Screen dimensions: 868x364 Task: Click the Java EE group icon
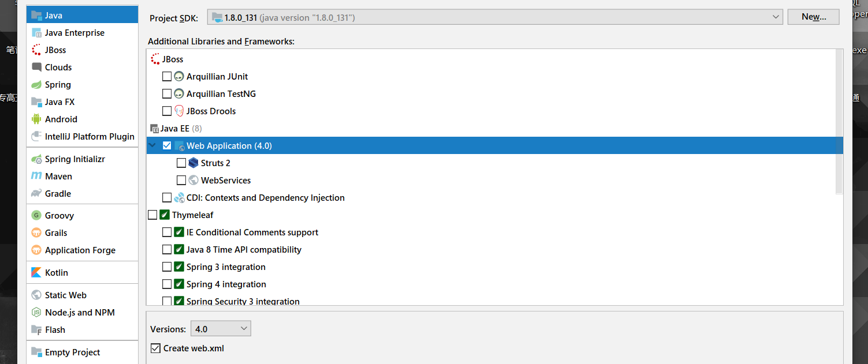click(154, 129)
